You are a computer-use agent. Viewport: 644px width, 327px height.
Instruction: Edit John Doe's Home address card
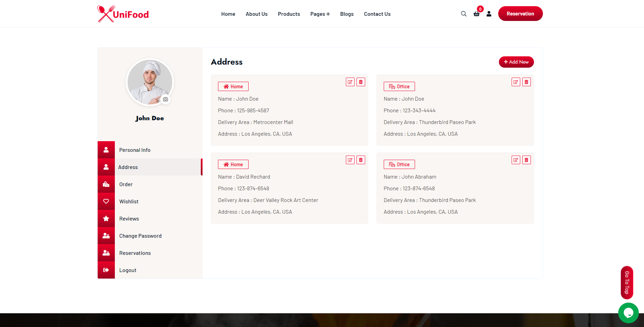coord(350,82)
